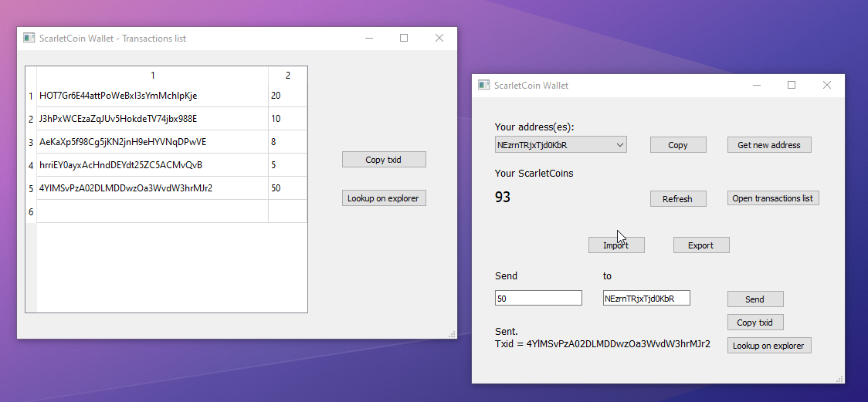Click the recipient address field under 'to'
Viewport: 868px width, 402px height.
pos(646,298)
